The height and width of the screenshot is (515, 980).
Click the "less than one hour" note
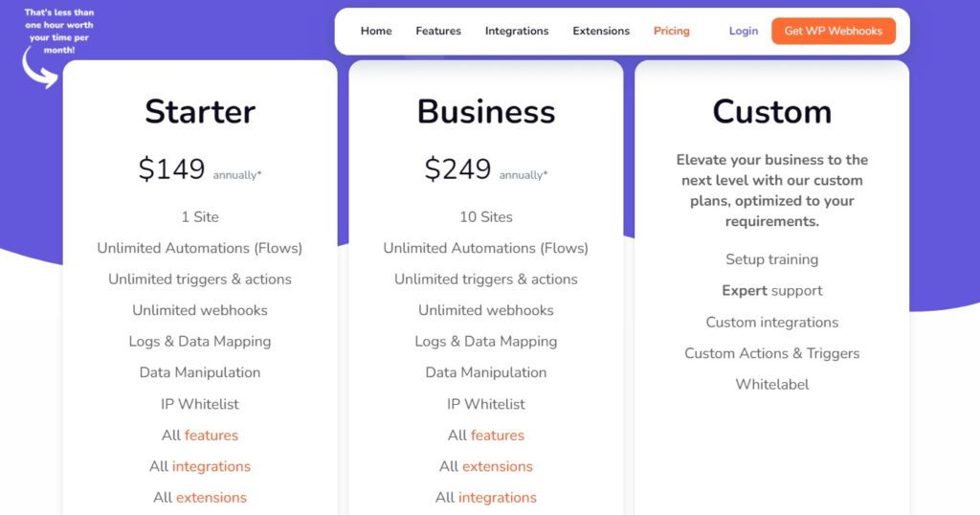tap(59, 31)
